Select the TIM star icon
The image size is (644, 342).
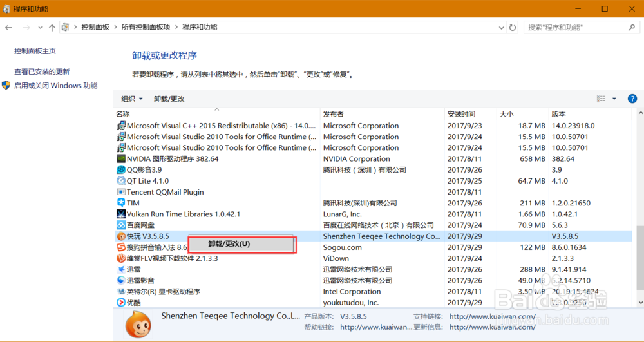[121, 204]
